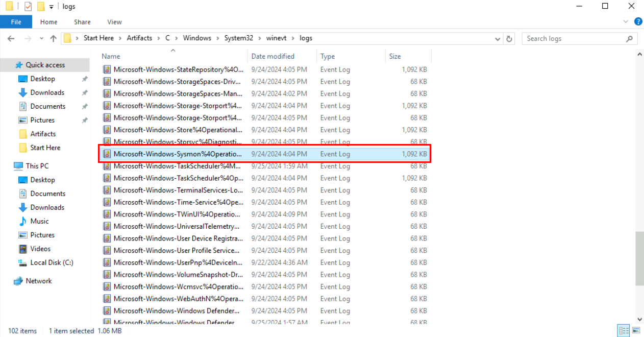This screenshot has height=337, width=644.
Task: Select Microsoft-Windows-StateRepository%4O... file
Action: pyautogui.click(x=265, y=69)
